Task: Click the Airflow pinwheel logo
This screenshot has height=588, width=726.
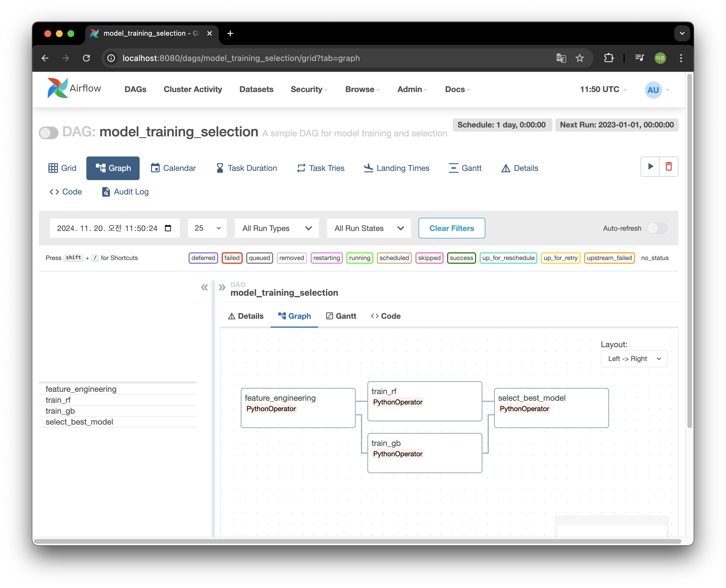Action: tap(58, 88)
